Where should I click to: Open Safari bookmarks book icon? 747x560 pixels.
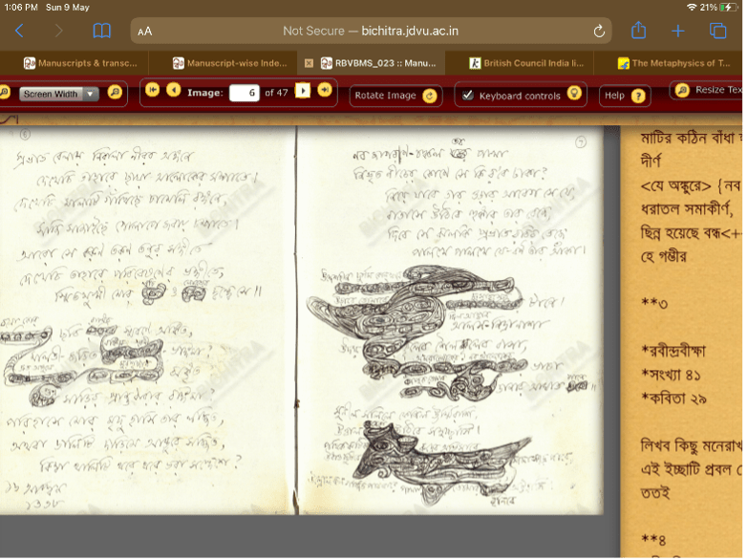101,32
